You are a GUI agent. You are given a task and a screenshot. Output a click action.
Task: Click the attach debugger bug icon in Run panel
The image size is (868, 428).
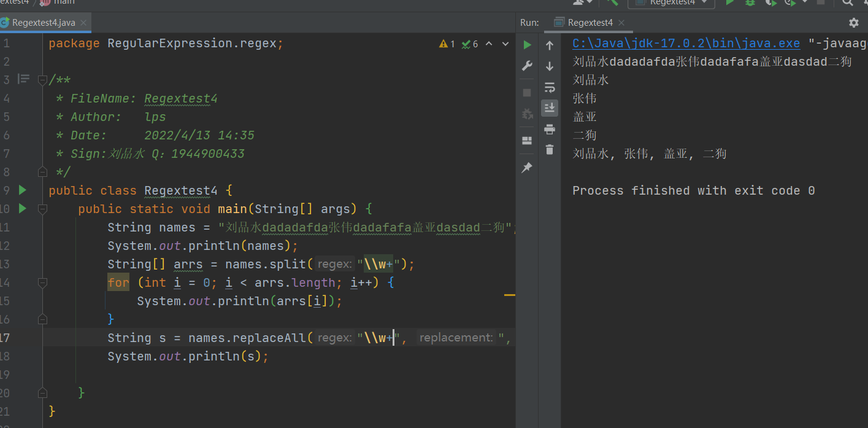tap(527, 114)
